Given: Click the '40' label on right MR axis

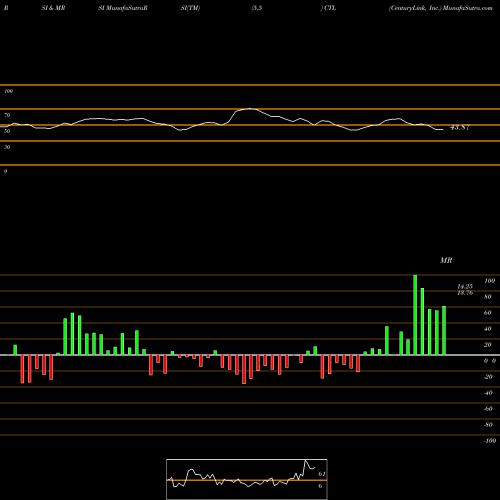Looking at the screenshot, I should pyautogui.click(x=488, y=329).
